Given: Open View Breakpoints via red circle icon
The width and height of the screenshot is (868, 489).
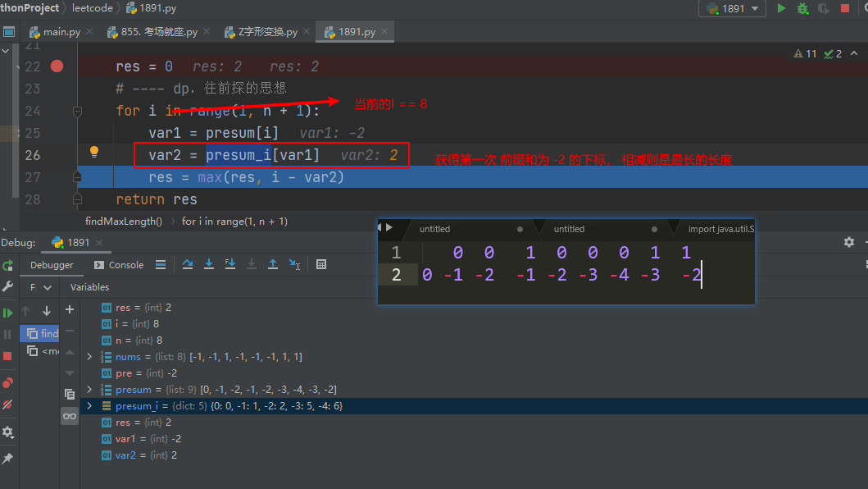Looking at the screenshot, I should click(10, 382).
